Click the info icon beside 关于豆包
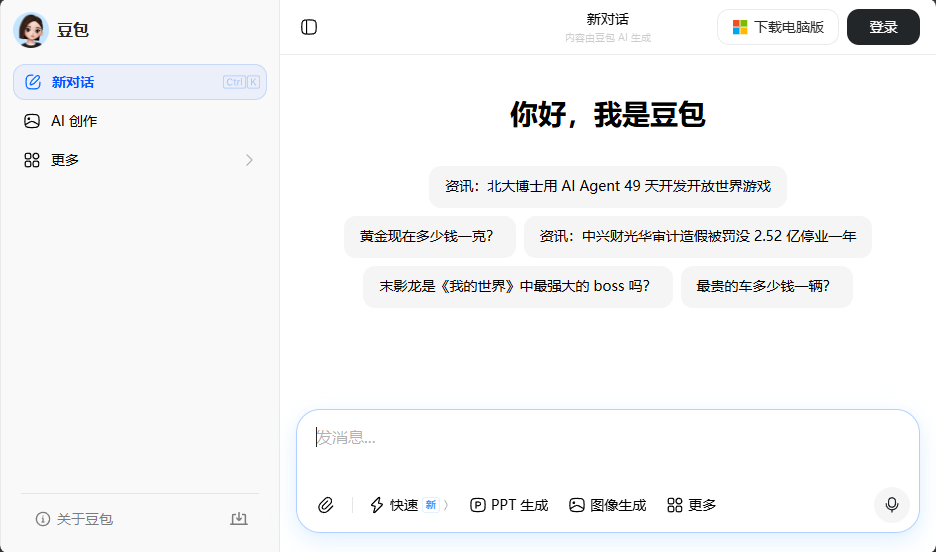 (43, 519)
